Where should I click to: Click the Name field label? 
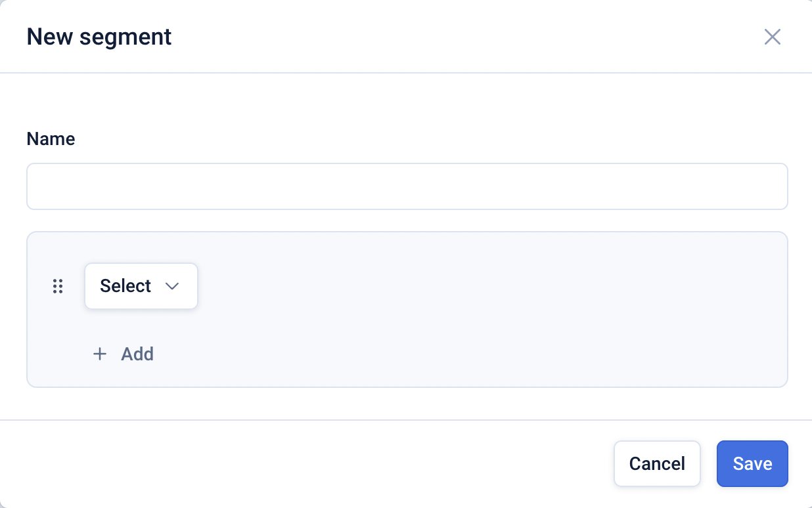51,139
